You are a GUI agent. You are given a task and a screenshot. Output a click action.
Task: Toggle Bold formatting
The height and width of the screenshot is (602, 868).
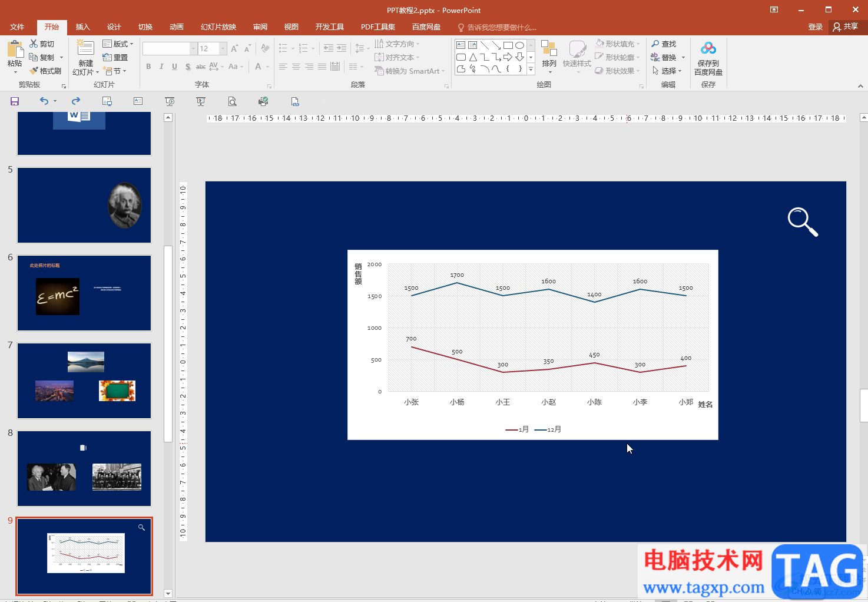click(148, 67)
